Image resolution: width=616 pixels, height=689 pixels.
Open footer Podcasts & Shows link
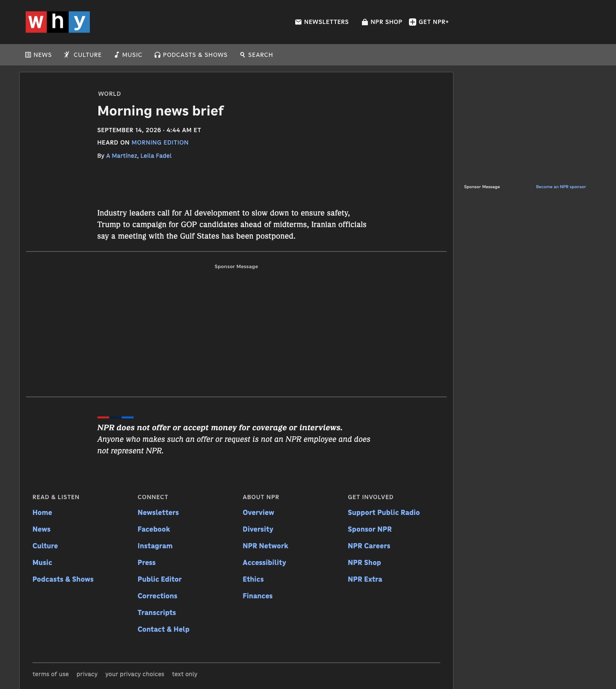(x=63, y=579)
